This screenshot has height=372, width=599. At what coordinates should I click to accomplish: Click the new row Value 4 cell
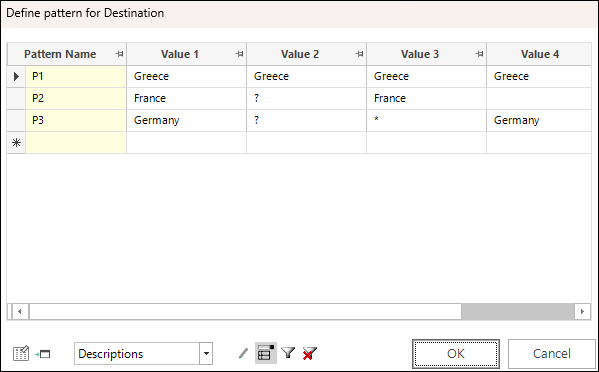pyautogui.click(x=539, y=143)
